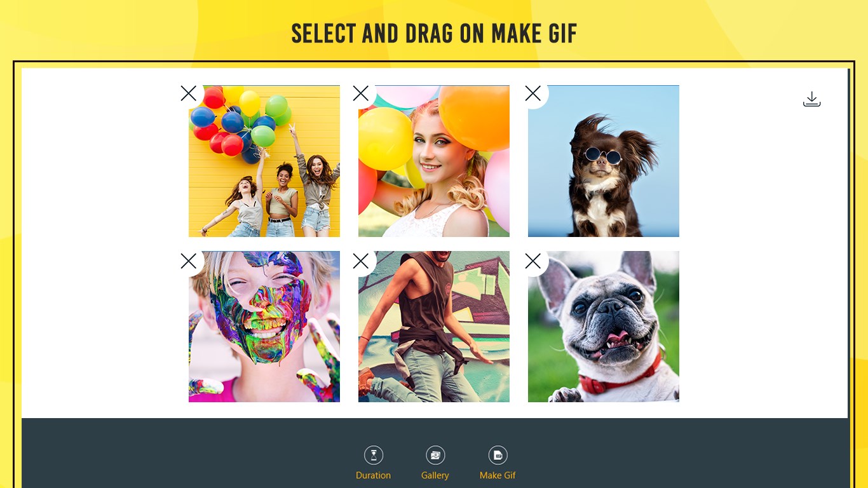
Task: Open the Gallery icon
Action: (x=435, y=455)
